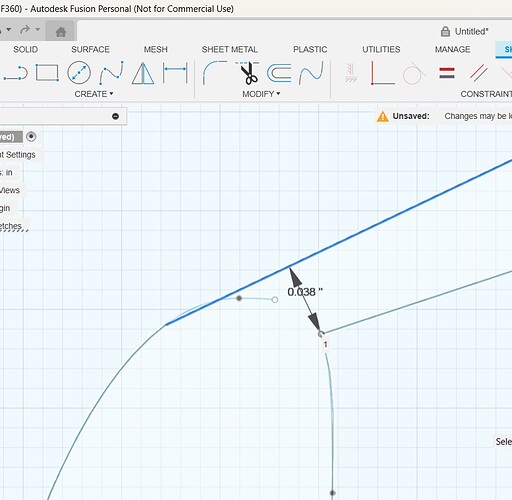Select the Fit Point Spline tool
Image resolution: width=512 pixels, height=500 pixels.
111,73
